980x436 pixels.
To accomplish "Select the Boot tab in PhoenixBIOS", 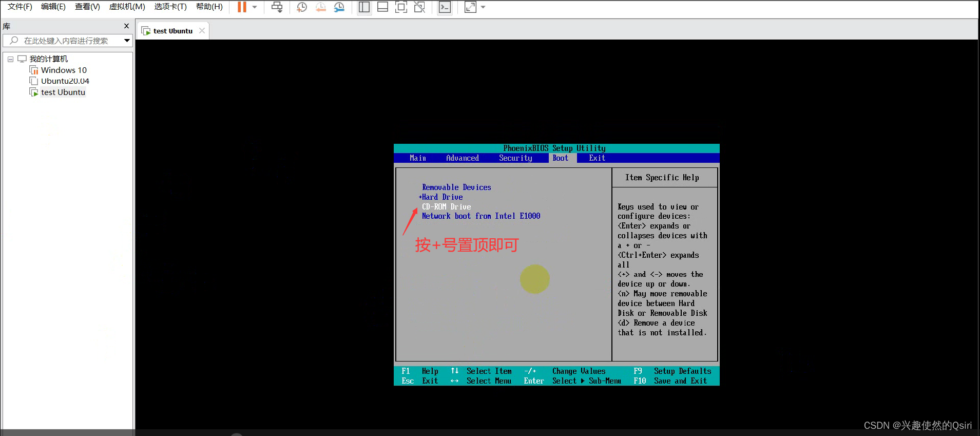I will point(561,158).
